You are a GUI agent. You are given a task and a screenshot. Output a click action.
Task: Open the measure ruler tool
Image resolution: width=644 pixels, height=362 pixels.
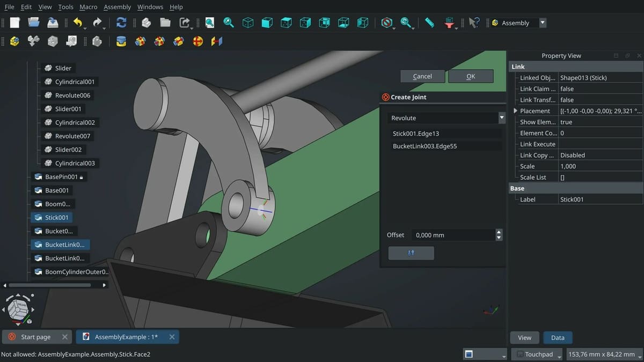click(429, 23)
